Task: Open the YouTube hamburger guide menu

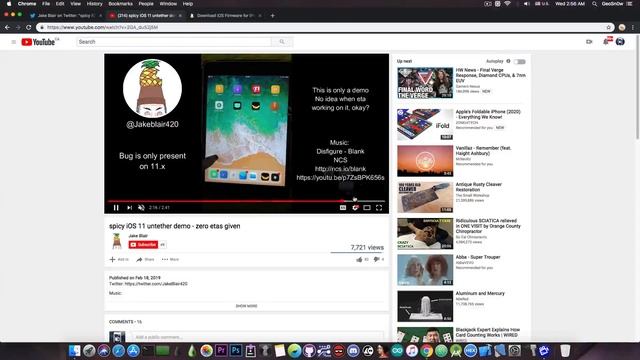Action: [13, 42]
